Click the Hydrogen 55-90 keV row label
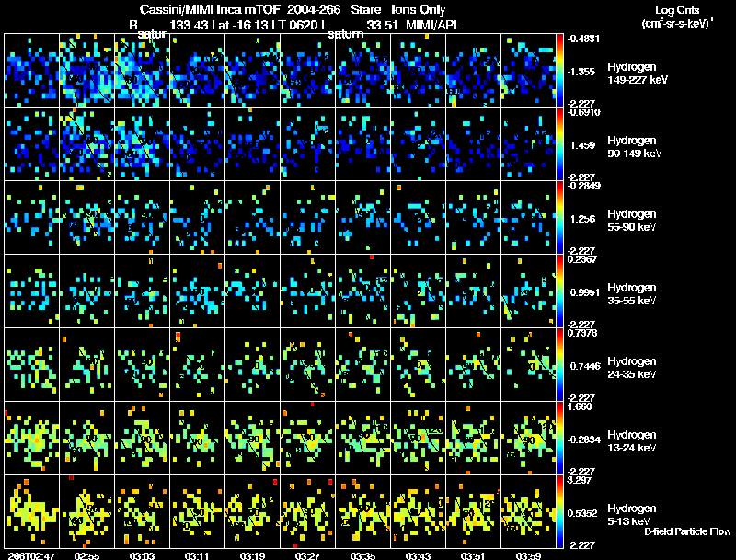736x560 pixels. coord(631,221)
